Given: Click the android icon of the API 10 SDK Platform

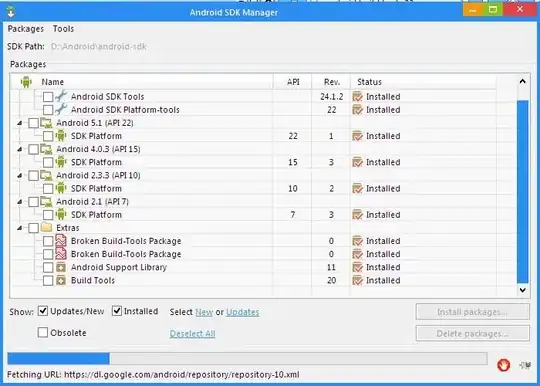Looking at the screenshot, I should coord(61,188).
